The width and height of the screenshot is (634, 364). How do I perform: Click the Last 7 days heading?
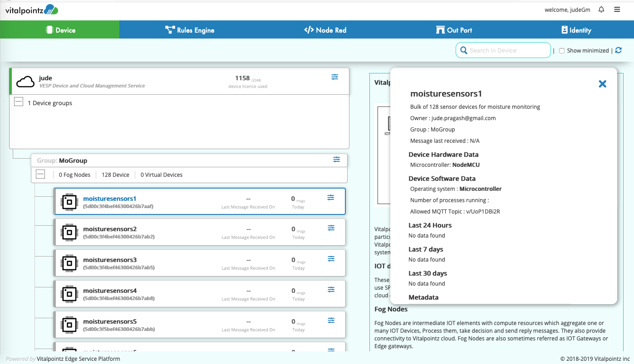tap(426, 249)
